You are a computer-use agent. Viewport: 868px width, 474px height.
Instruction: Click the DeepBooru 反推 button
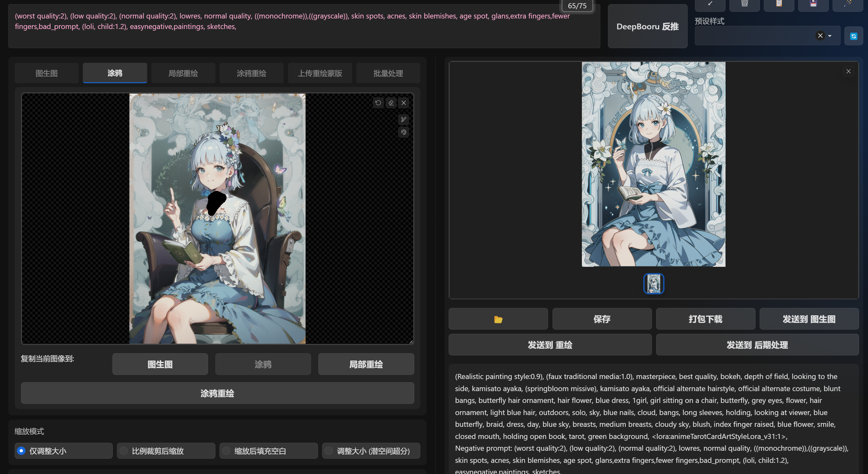[647, 26]
